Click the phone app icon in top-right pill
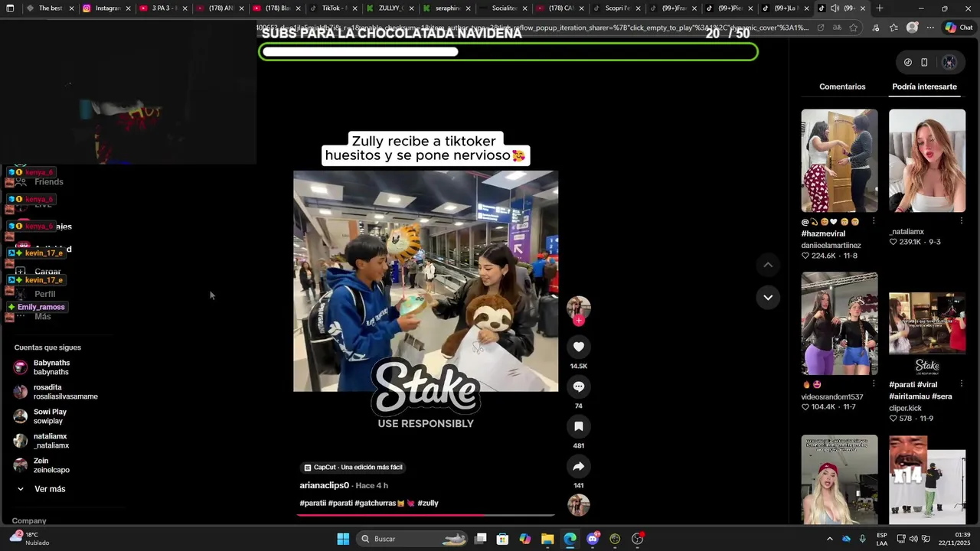980x551 pixels. [924, 63]
